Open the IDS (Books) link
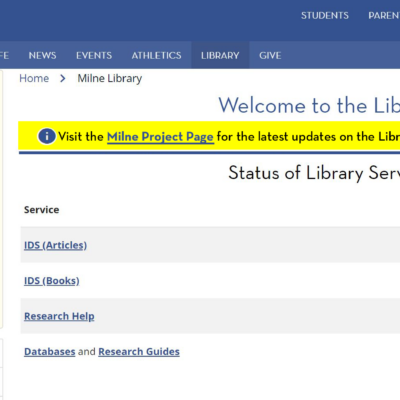Viewport: 400px width, 400px height. (x=52, y=281)
